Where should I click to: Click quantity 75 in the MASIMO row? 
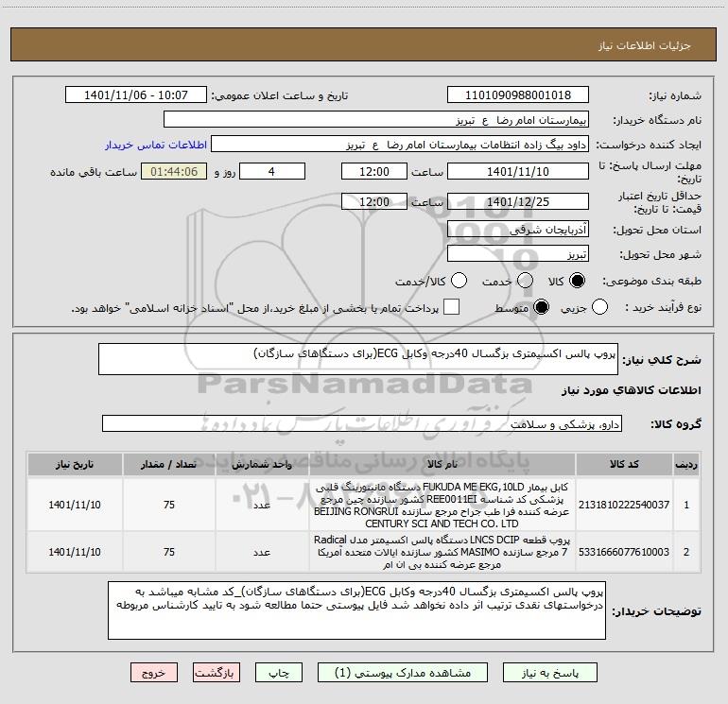pos(169,552)
